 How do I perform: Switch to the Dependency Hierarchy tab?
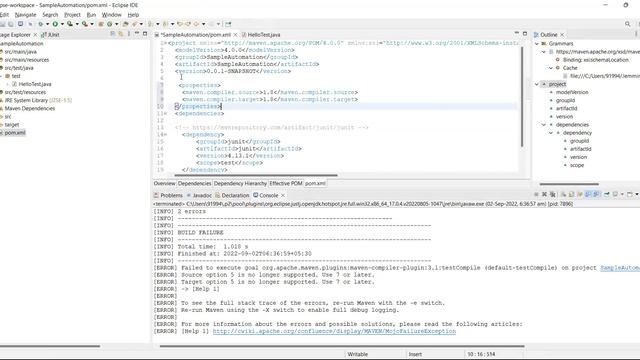click(x=240, y=184)
